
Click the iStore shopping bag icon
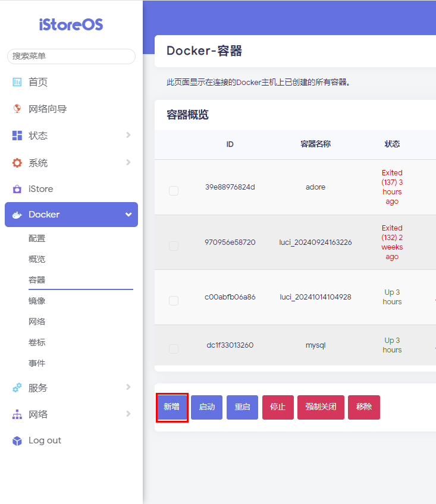pos(17,189)
